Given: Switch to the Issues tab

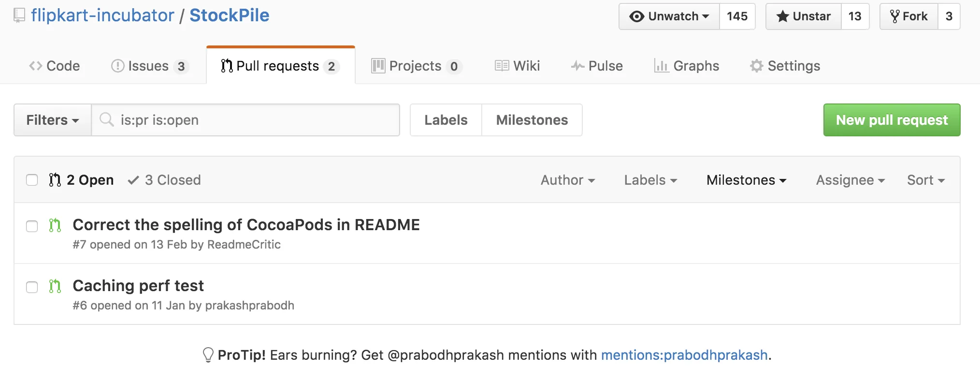Looking at the screenshot, I should tap(148, 66).
